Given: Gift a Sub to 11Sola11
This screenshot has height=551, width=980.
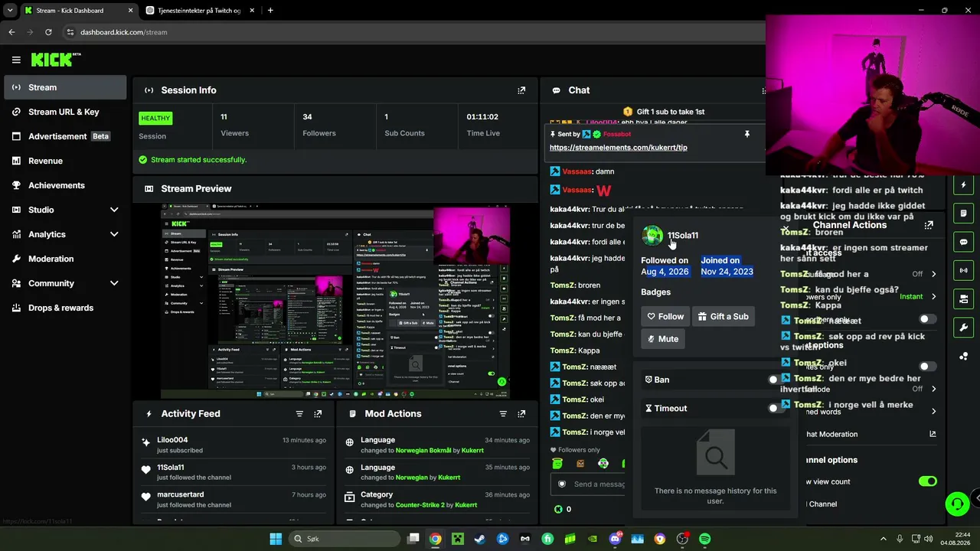Looking at the screenshot, I should pos(724,317).
